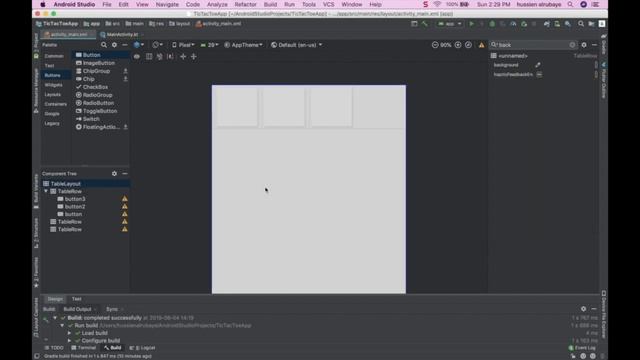Screen dimensions: 640x360
Task: Click the Debug app bug icon
Action: click(x=492, y=24)
